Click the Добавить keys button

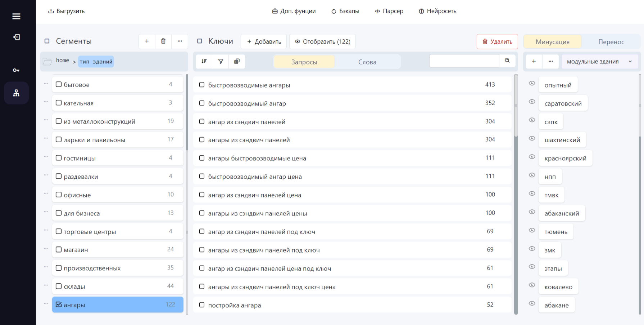click(264, 41)
